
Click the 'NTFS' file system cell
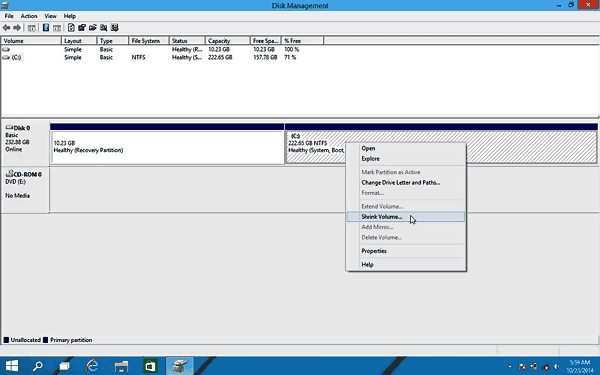pyautogui.click(x=138, y=57)
